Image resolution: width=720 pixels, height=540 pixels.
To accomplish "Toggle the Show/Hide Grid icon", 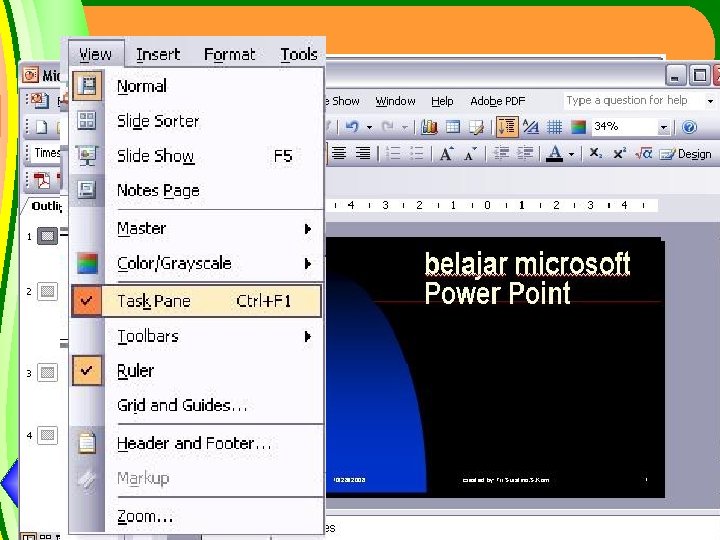I will point(555,127).
